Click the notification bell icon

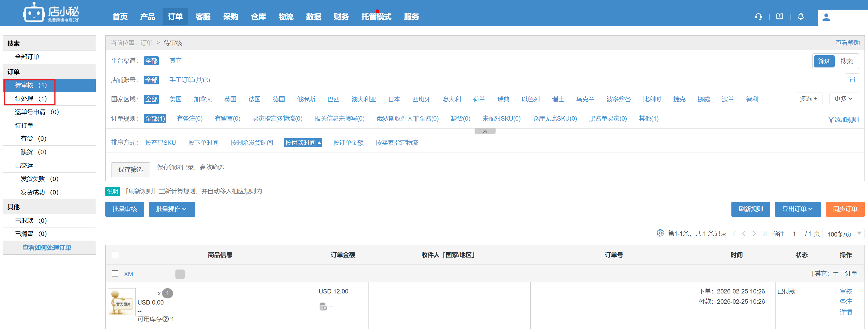[x=801, y=17]
